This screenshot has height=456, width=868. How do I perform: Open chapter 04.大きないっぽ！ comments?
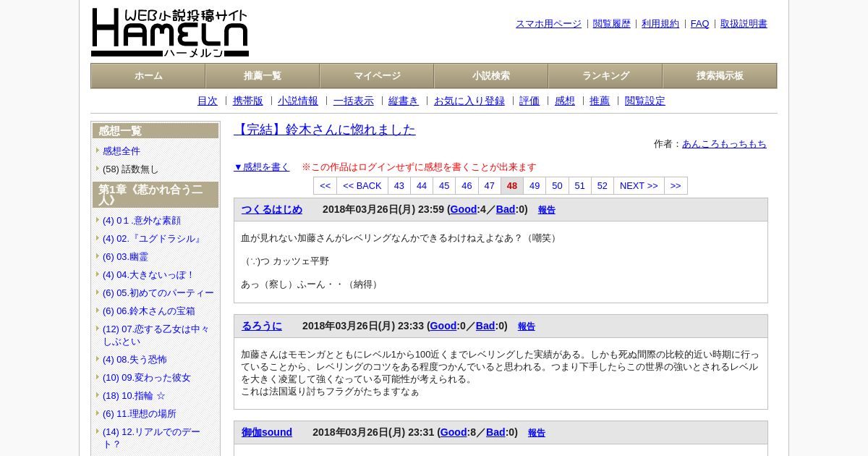tap(148, 275)
